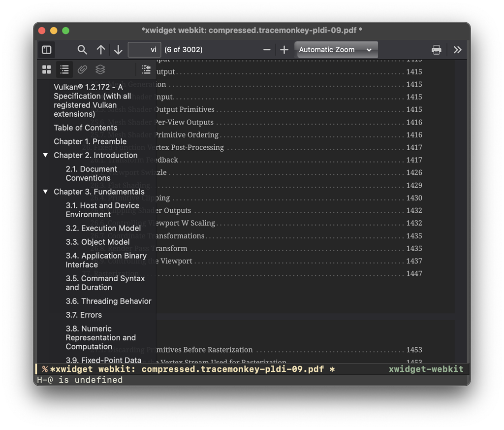
Task: Open the Automatic Zoom dropdown
Action: click(336, 49)
